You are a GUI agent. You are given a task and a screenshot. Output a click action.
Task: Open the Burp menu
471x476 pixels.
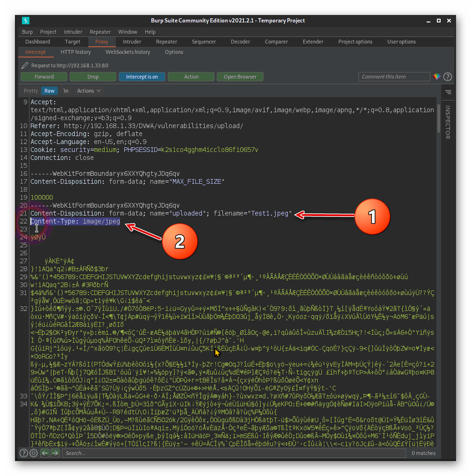(x=27, y=32)
